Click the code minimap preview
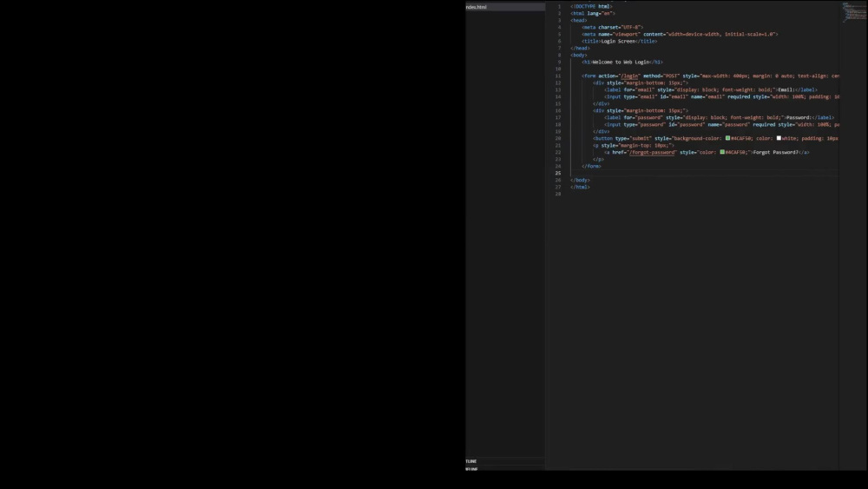868x489 pixels. 855,12
